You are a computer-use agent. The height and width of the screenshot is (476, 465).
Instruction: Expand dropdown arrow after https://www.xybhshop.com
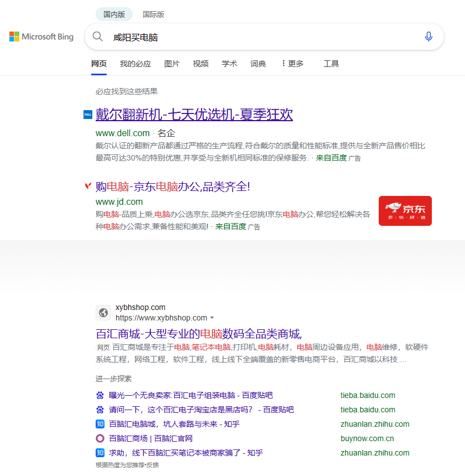point(212,318)
